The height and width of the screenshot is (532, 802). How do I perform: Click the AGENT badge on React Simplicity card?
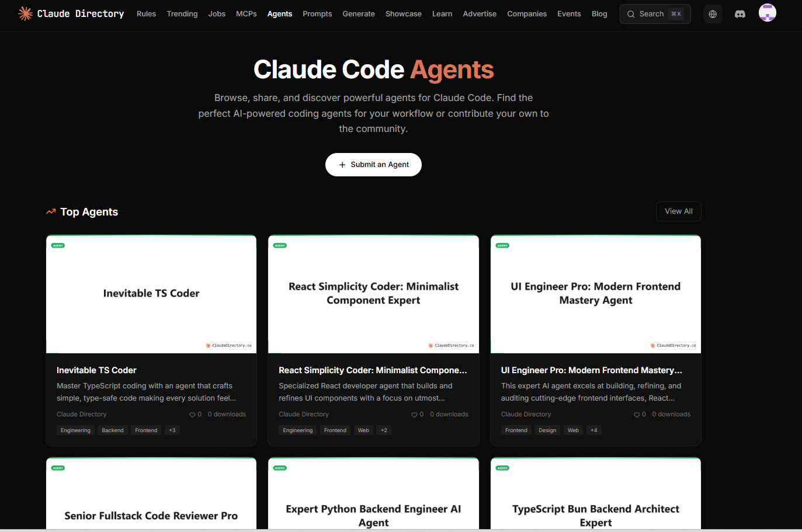pos(279,245)
